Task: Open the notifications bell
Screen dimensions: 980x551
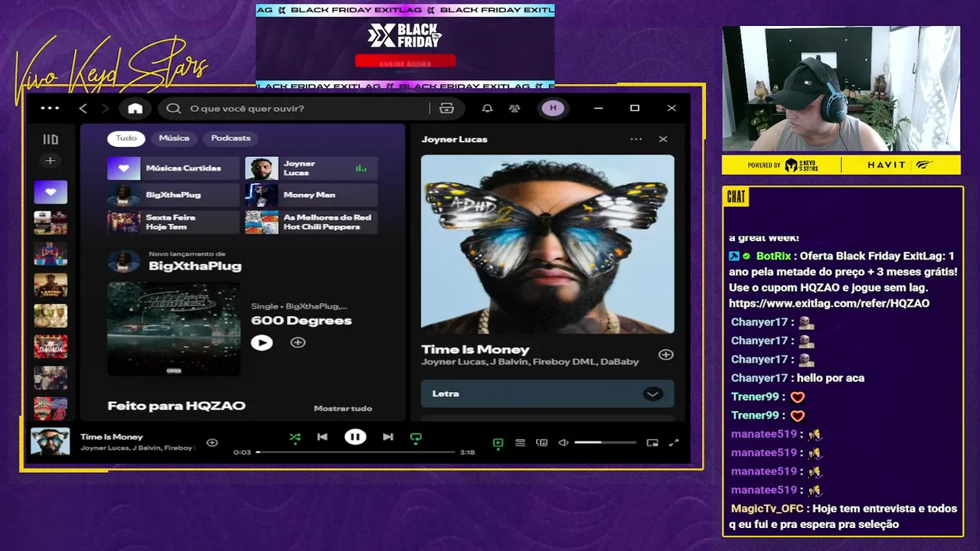Action: pos(487,109)
